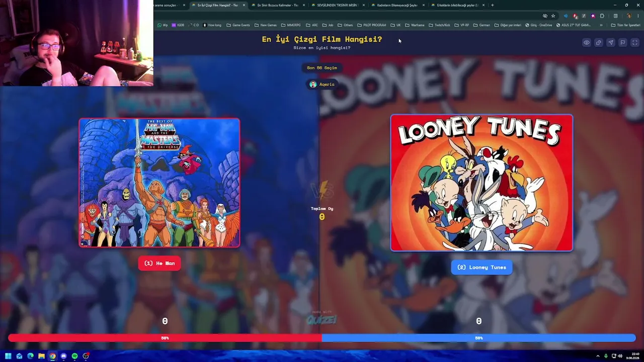Open the New Games bookmark folder

pos(266,25)
